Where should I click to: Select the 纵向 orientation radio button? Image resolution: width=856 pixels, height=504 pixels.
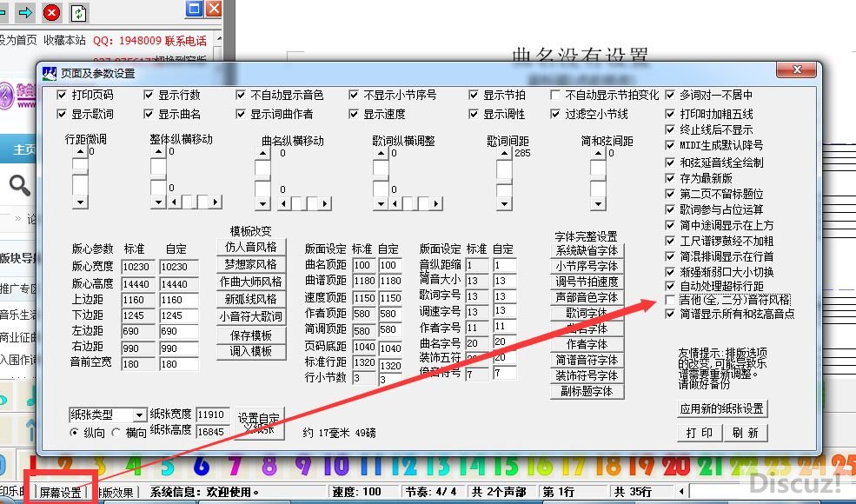point(74,433)
